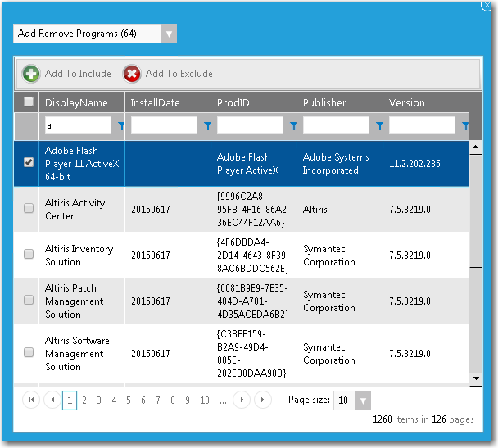Open the DisplayName column filter icon
This screenshot has height=448, width=498.
click(x=121, y=126)
